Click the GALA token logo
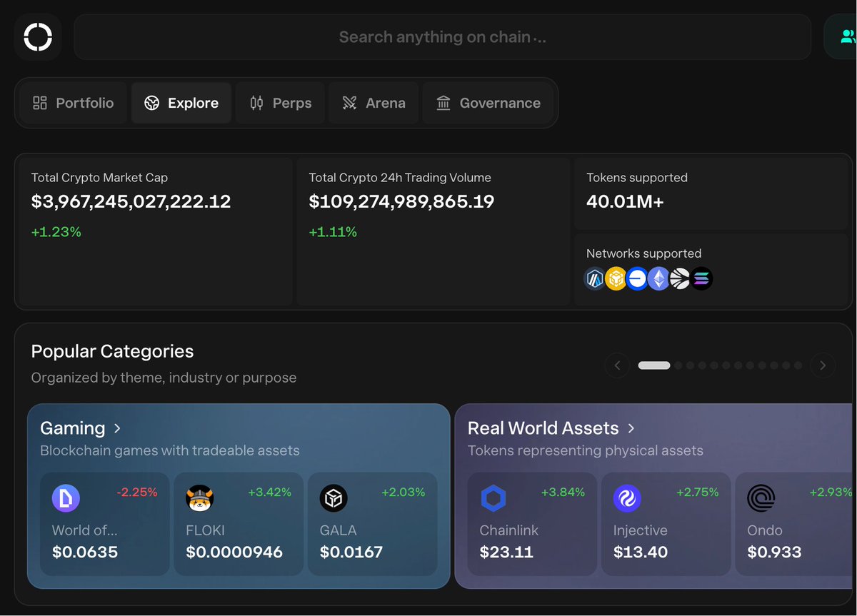This screenshot has width=857, height=616. pyautogui.click(x=334, y=498)
